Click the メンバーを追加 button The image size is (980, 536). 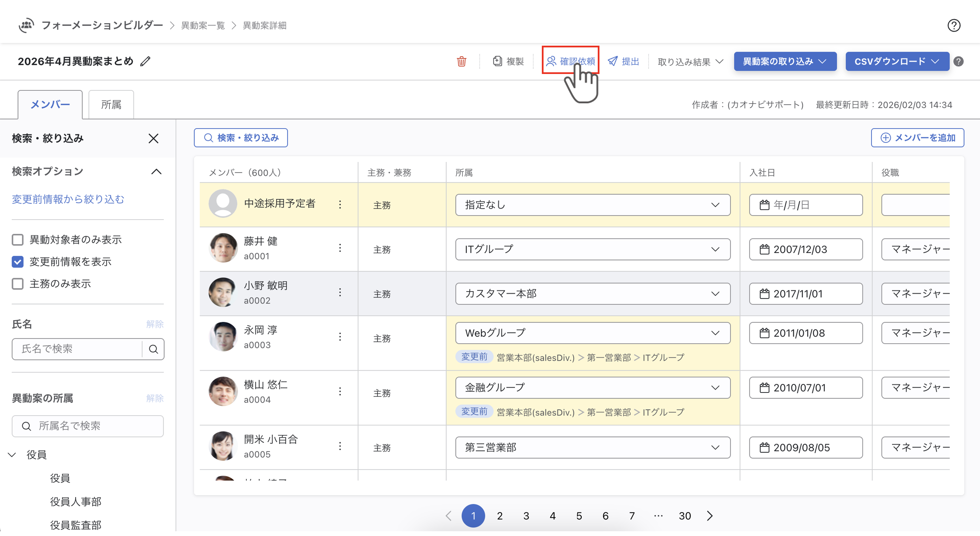click(x=917, y=138)
